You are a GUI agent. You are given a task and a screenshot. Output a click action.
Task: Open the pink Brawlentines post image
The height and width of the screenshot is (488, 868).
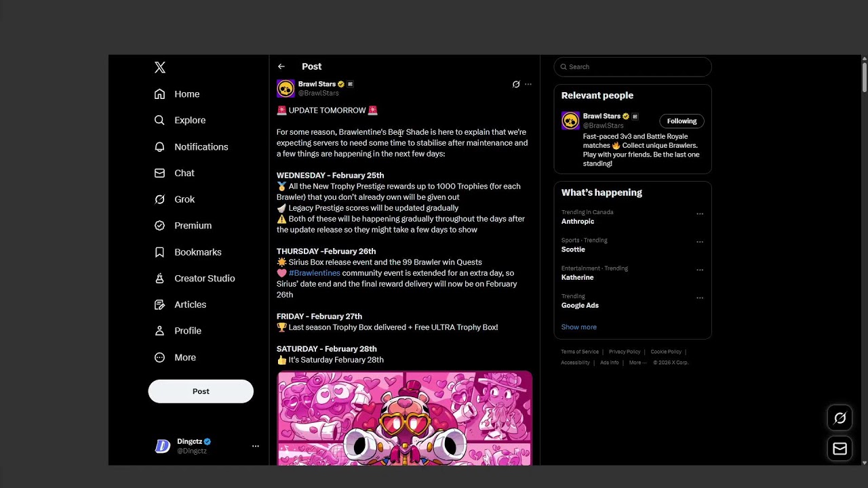pos(404,418)
